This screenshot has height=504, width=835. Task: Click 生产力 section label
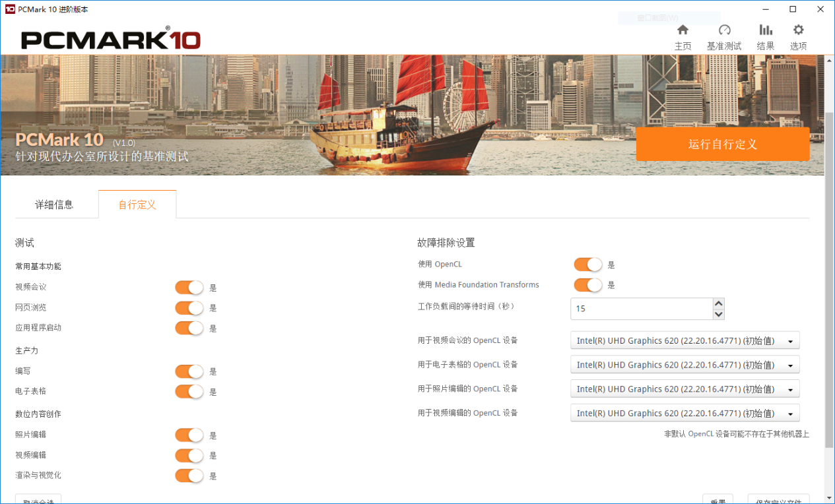[27, 350]
